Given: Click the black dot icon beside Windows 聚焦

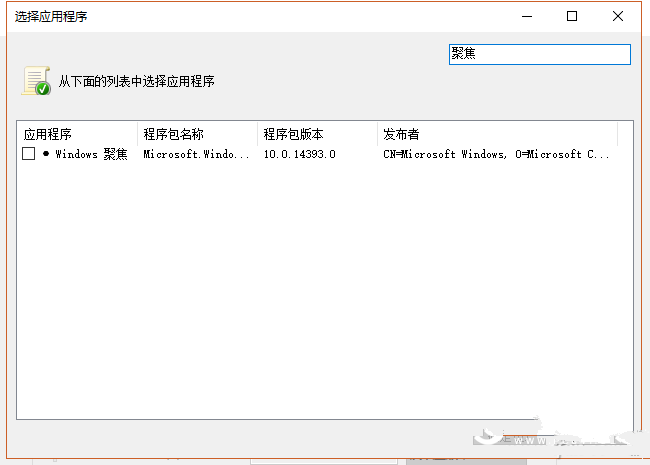Looking at the screenshot, I should [x=46, y=154].
